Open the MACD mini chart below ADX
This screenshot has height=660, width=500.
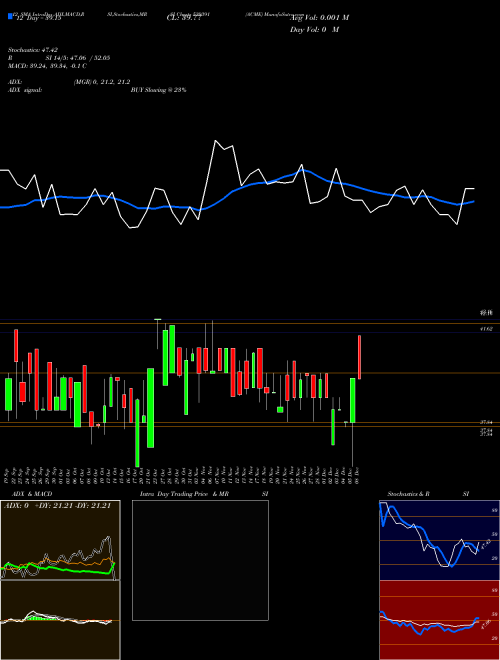60,620
